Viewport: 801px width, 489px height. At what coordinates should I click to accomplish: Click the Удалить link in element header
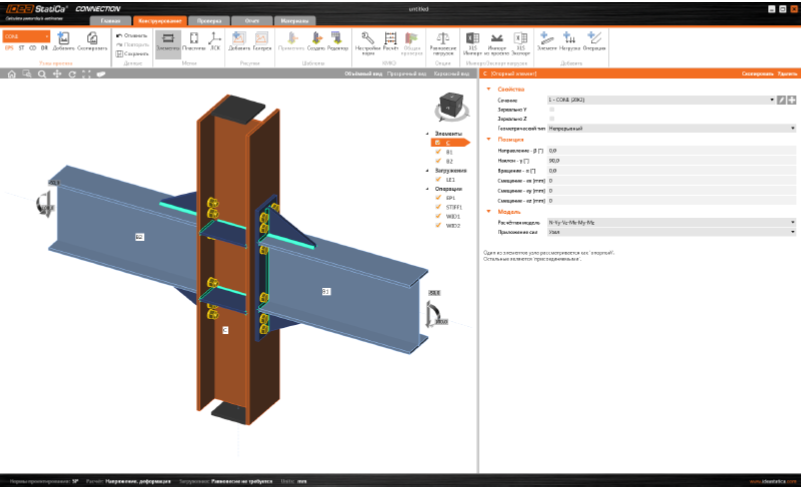[787, 74]
